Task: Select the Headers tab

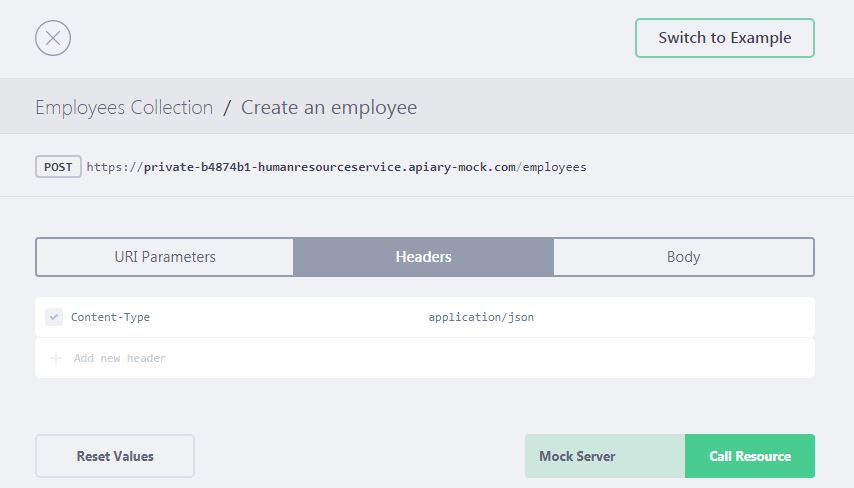Action: pos(423,257)
